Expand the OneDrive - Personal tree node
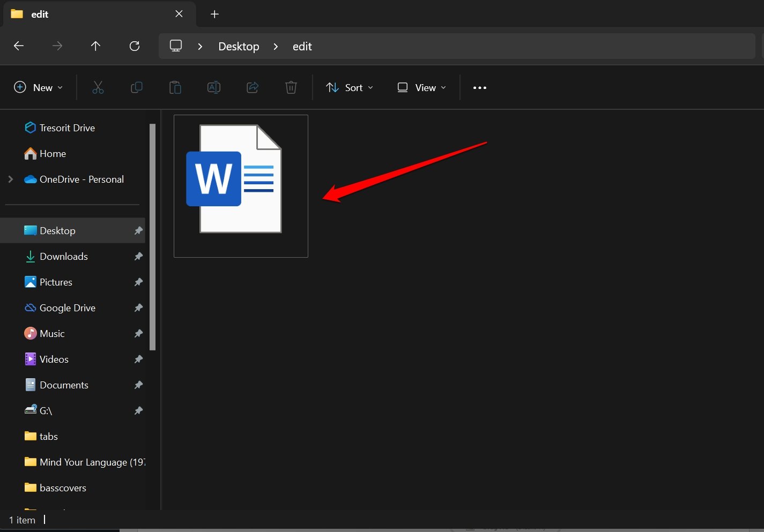The width and height of the screenshot is (764, 532). 11,179
